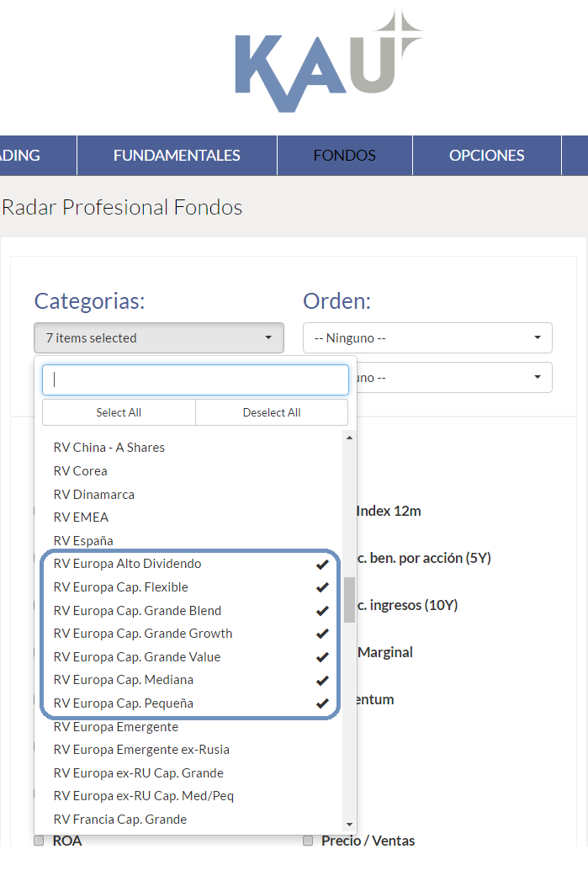Select RV Francia Cap. Grande category
Viewport: 588px width, 881px height.
188,820
